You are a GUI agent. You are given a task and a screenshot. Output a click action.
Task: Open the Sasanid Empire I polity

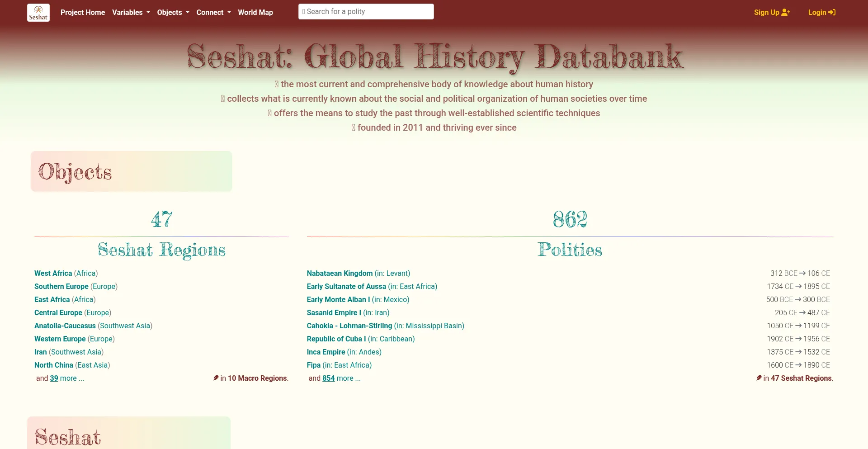click(334, 312)
